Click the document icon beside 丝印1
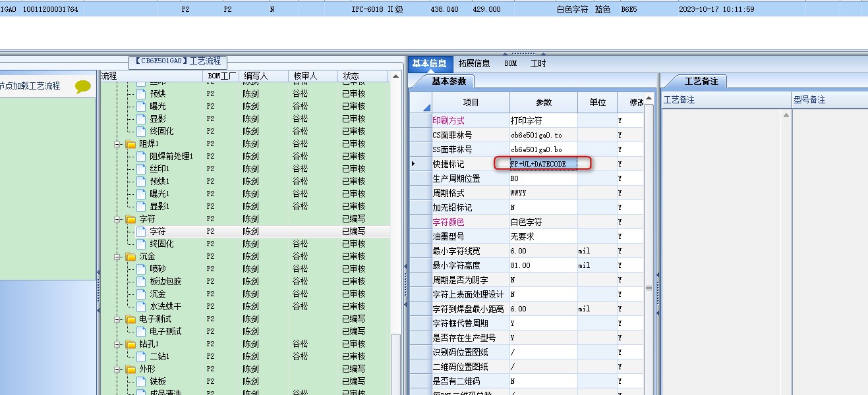 pyautogui.click(x=140, y=169)
